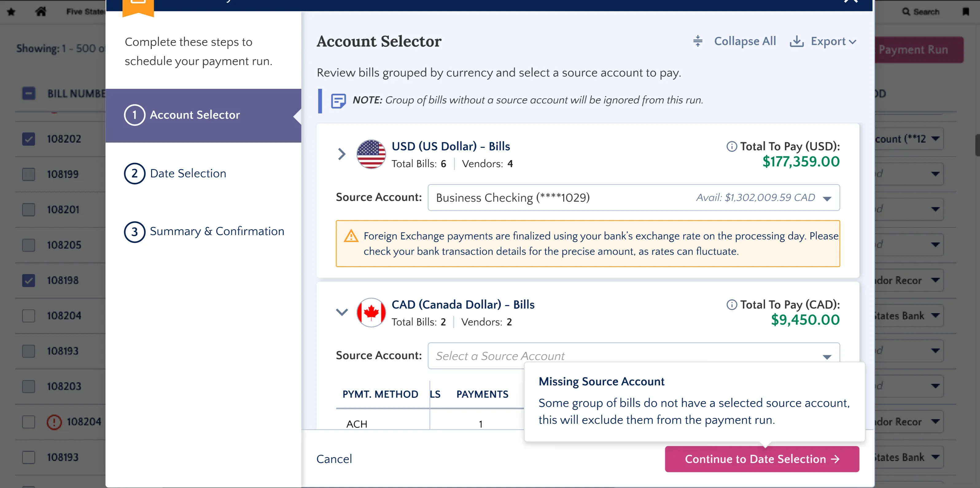Image resolution: width=980 pixels, height=488 pixels.
Task: Check the checkbox for bill 108201
Action: coord(29,210)
